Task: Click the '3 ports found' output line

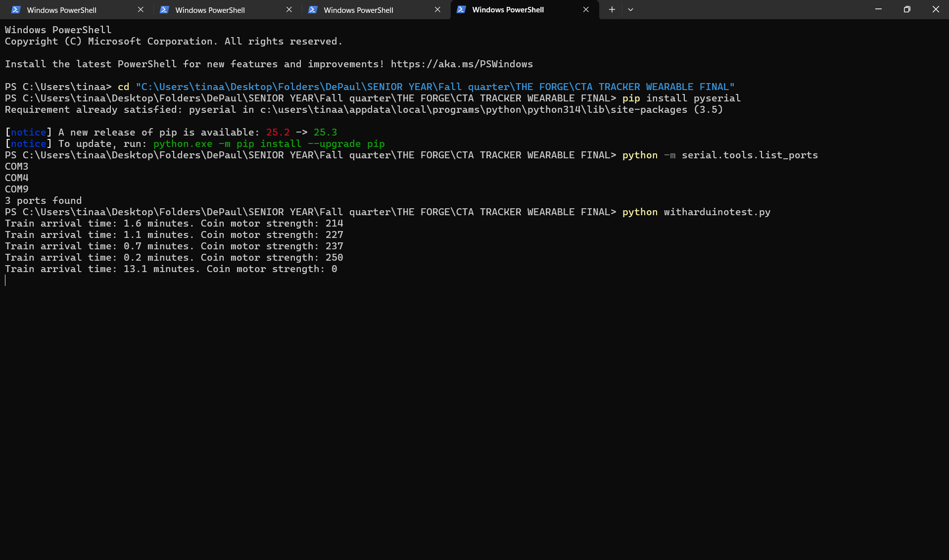Action: tap(44, 200)
